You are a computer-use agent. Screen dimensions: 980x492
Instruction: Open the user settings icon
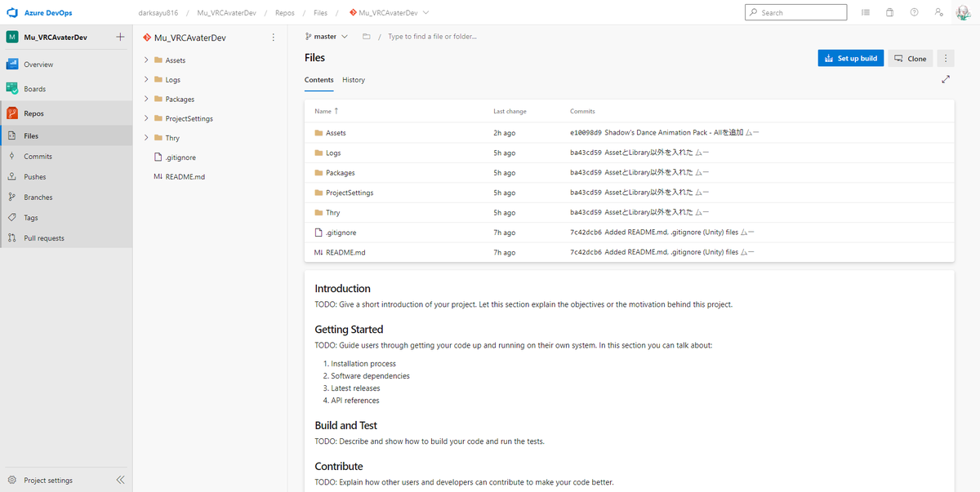tap(939, 12)
